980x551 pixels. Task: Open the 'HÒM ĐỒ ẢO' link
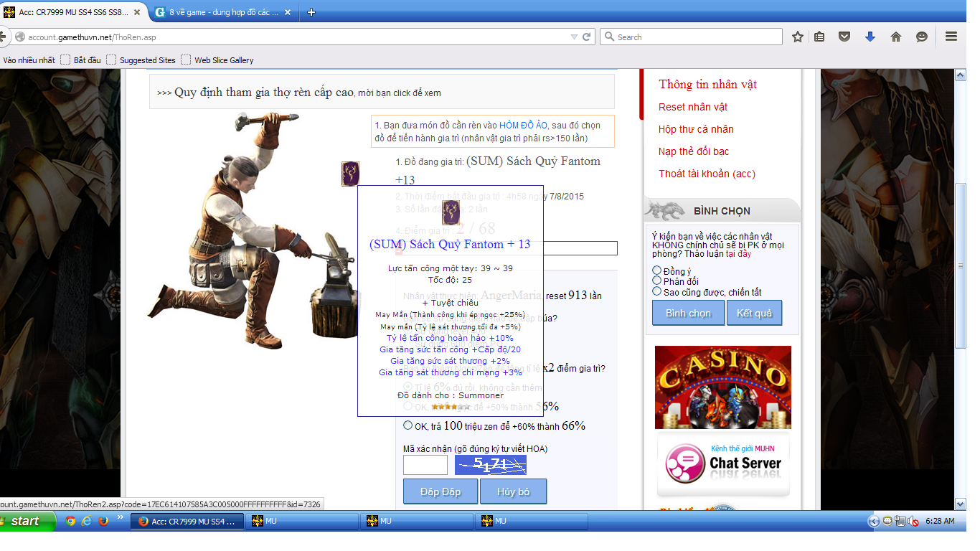[x=523, y=126]
